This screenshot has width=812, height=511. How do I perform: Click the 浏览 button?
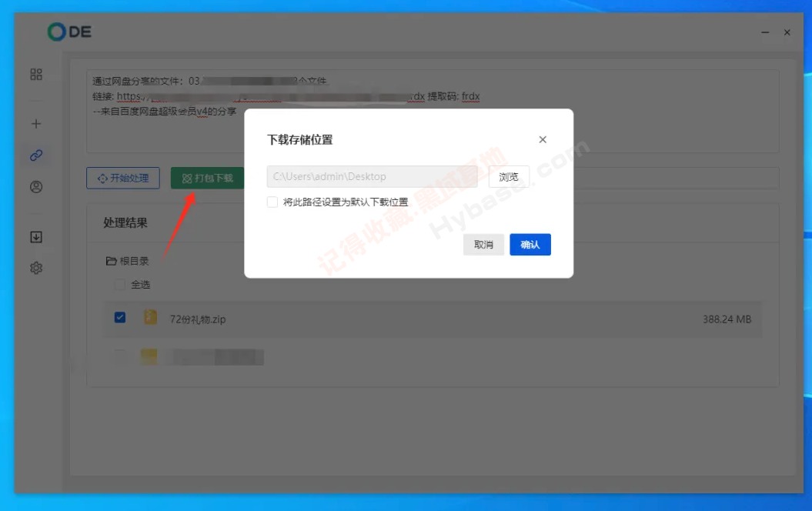pyautogui.click(x=509, y=177)
